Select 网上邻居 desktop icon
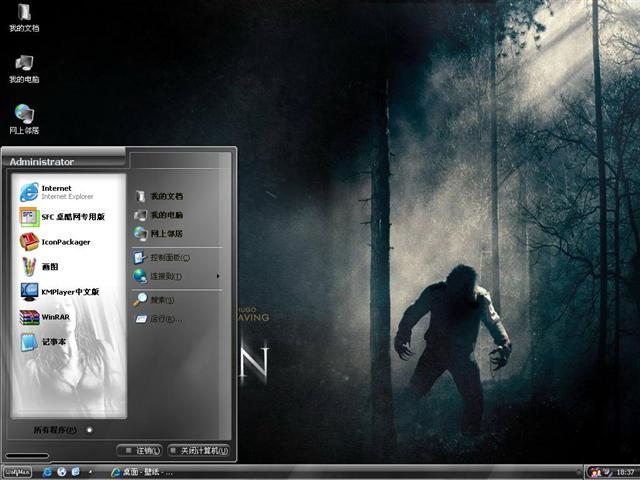The width and height of the screenshot is (640, 480). pyautogui.click(x=24, y=120)
